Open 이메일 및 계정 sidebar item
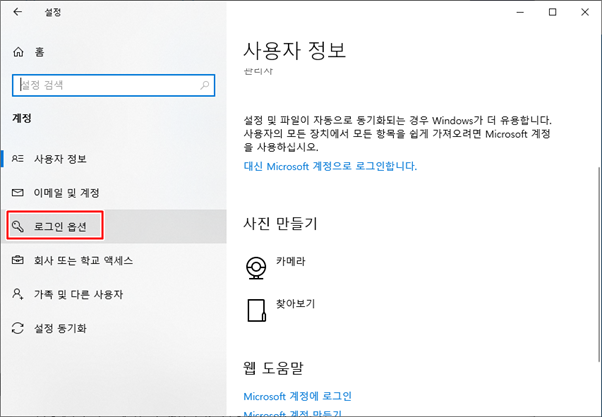The image size is (602, 417). click(113, 193)
